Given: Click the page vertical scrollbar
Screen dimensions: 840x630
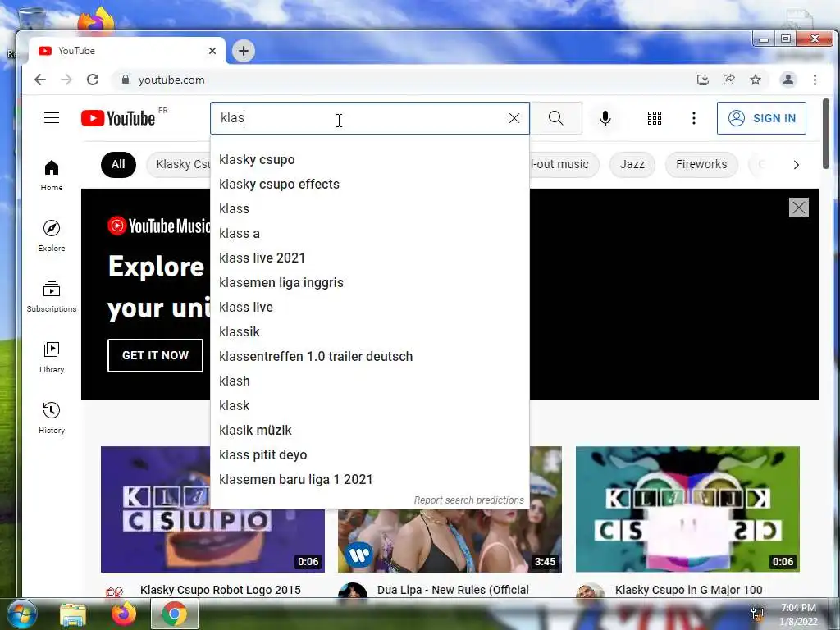Looking at the screenshot, I should 826,134.
